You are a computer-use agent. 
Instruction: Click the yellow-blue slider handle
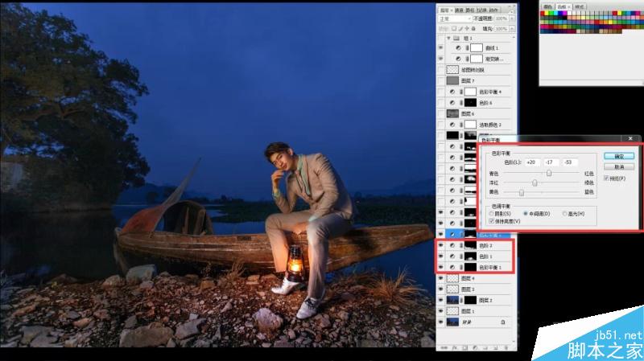coord(522,192)
